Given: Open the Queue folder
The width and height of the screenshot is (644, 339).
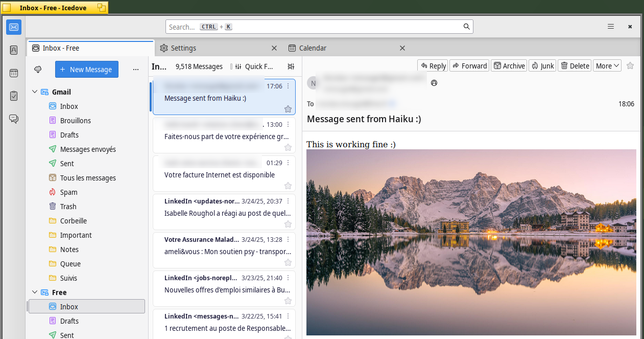Looking at the screenshot, I should [87, 264].
